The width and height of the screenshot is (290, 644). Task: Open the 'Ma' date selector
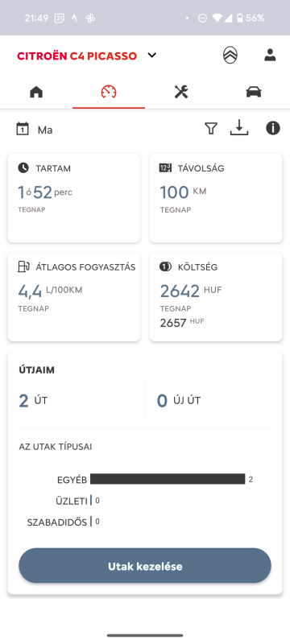(x=45, y=130)
